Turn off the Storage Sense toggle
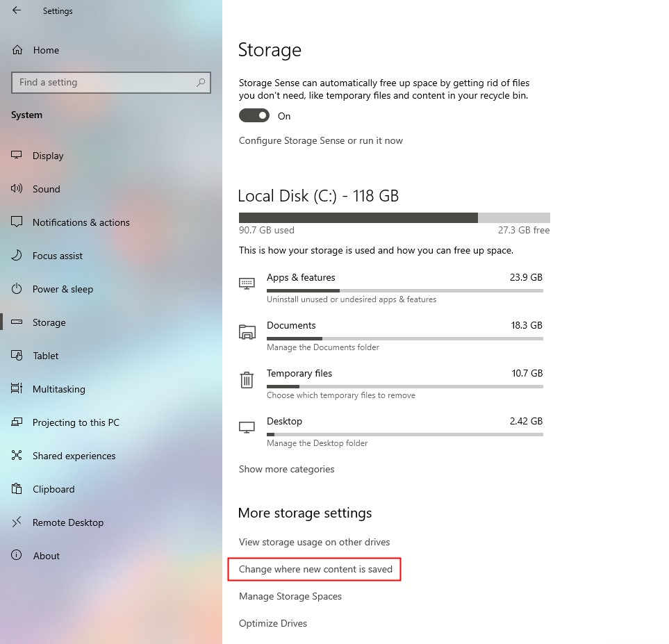The width and height of the screenshot is (669, 644). pyautogui.click(x=254, y=115)
